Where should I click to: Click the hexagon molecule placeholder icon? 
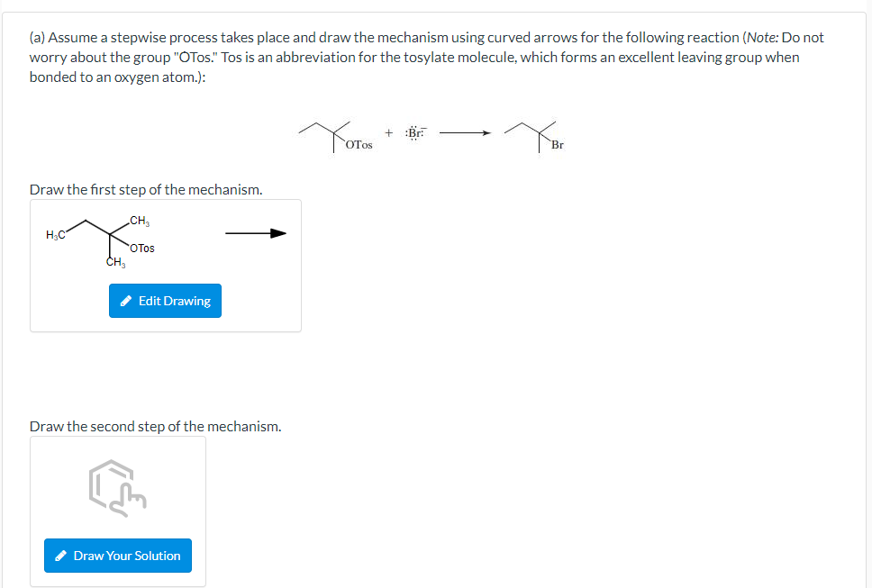coord(108,482)
